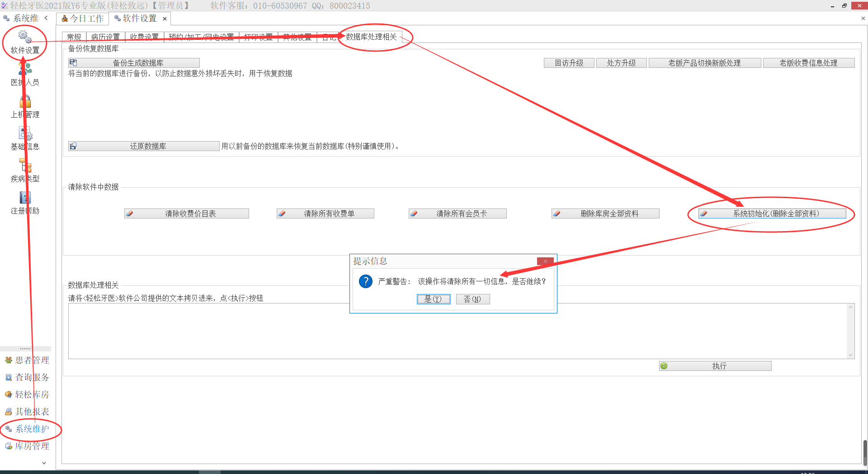Open the 预约/加工/回电设置 tab
The height and width of the screenshot is (474, 868).
pyautogui.click(x=201, y=37)
